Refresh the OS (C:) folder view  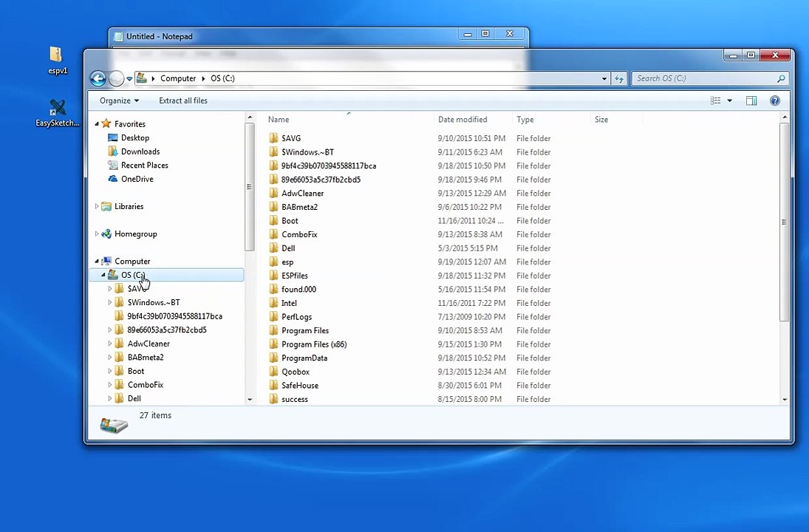coord(619,78)
